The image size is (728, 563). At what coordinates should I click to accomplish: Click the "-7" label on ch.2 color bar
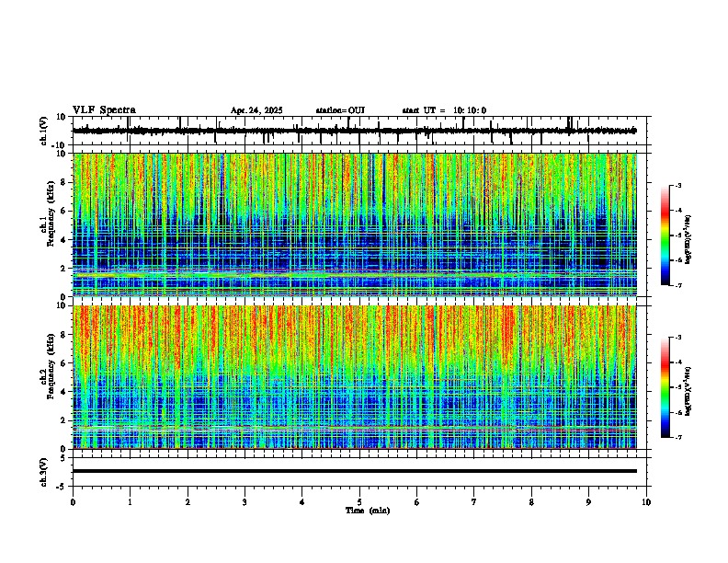(x=677, y=437)
